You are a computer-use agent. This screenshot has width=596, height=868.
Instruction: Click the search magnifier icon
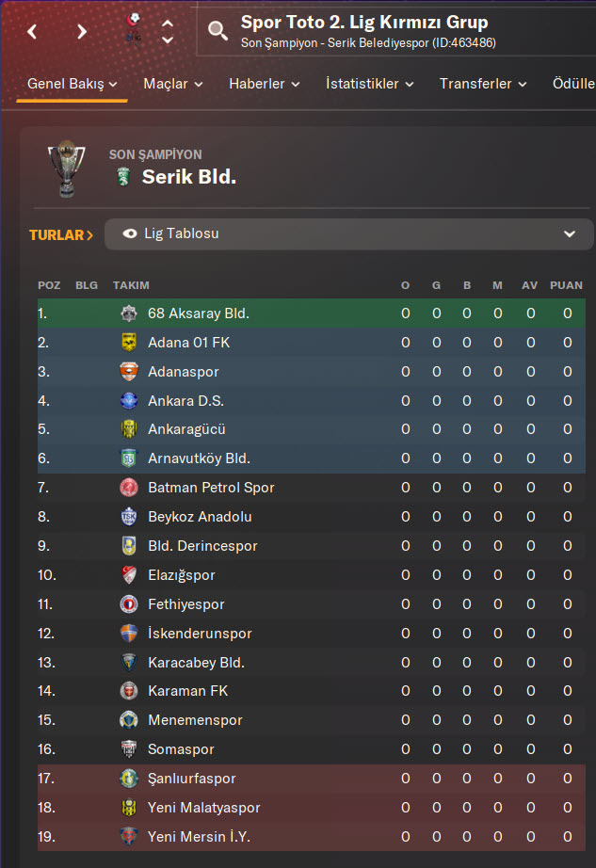coord(217,31)
